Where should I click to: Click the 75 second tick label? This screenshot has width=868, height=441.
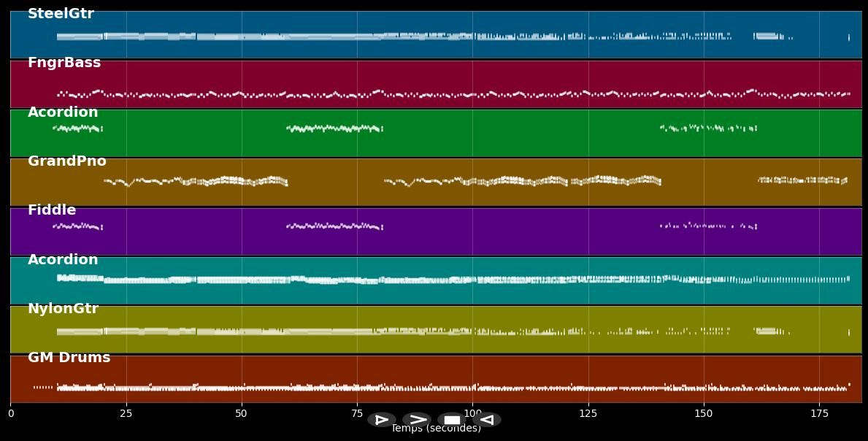[x=357, y=414]
